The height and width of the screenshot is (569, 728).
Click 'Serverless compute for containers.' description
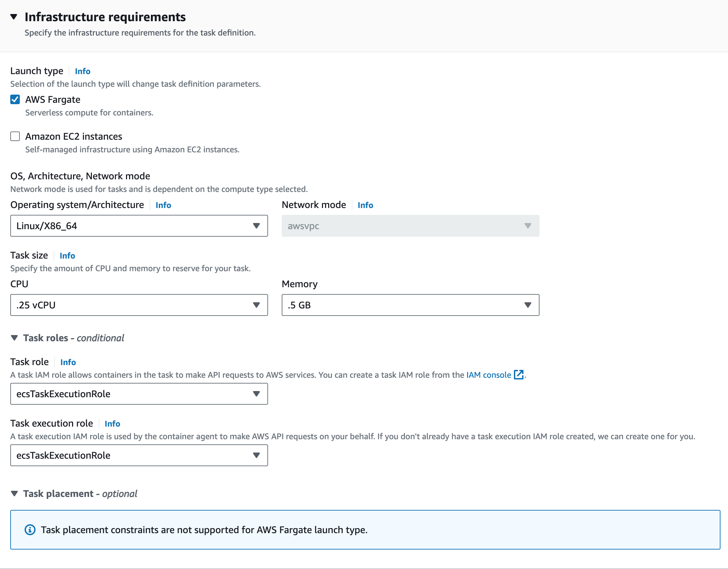tap(89, 113)
